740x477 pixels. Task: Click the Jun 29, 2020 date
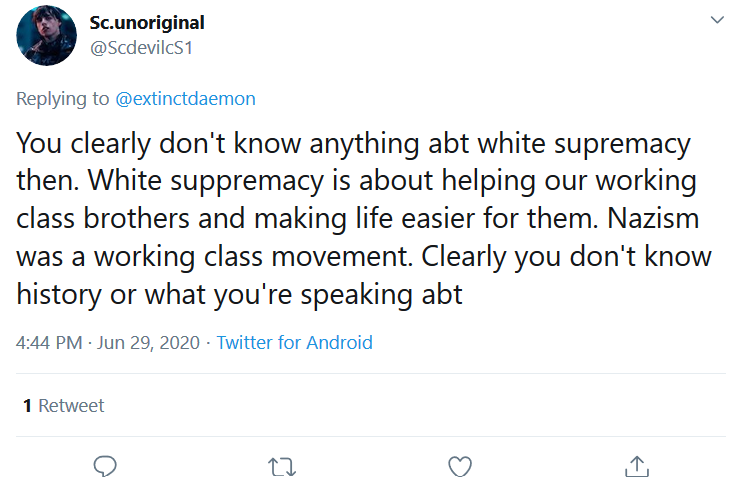point(149,343)
